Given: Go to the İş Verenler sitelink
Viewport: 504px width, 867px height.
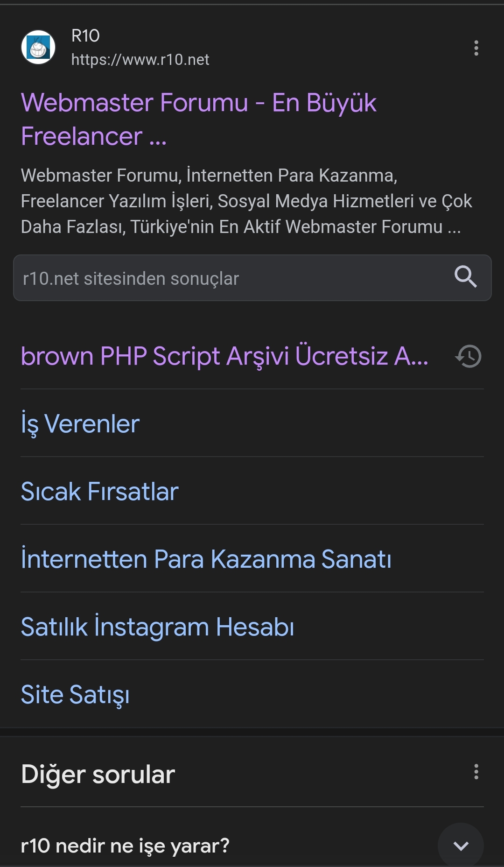Looking at the screenshot, I should pyautogui.click(x=80, y=424).
